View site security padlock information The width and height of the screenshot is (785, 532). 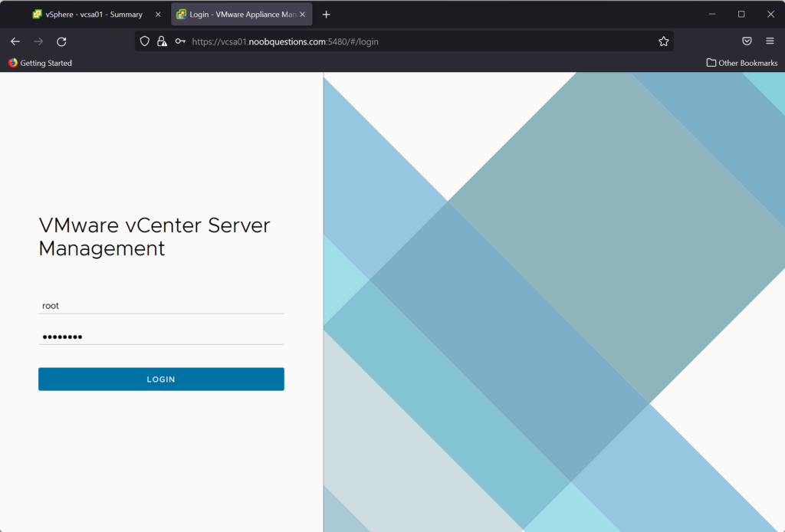coord(162,41)
